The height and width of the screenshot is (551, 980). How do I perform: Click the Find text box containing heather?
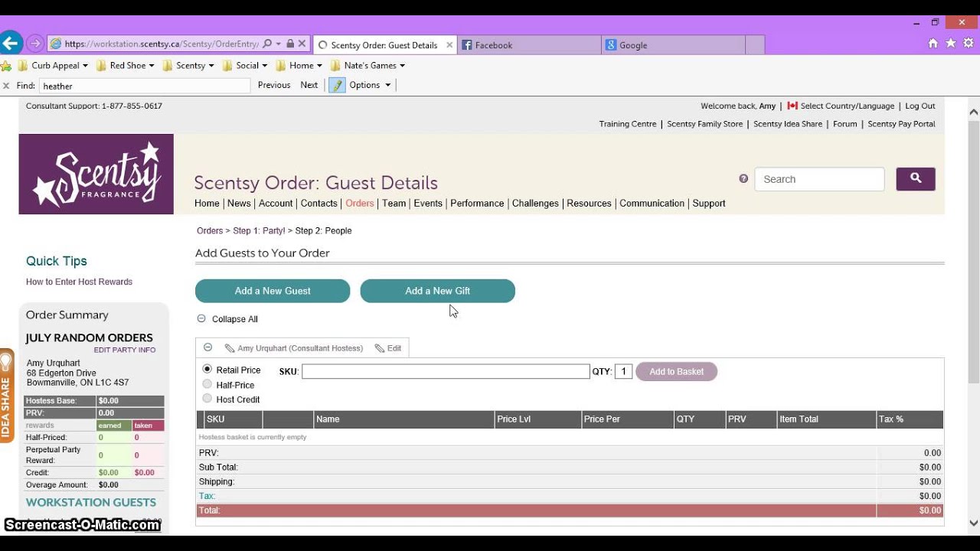point(145,86)
